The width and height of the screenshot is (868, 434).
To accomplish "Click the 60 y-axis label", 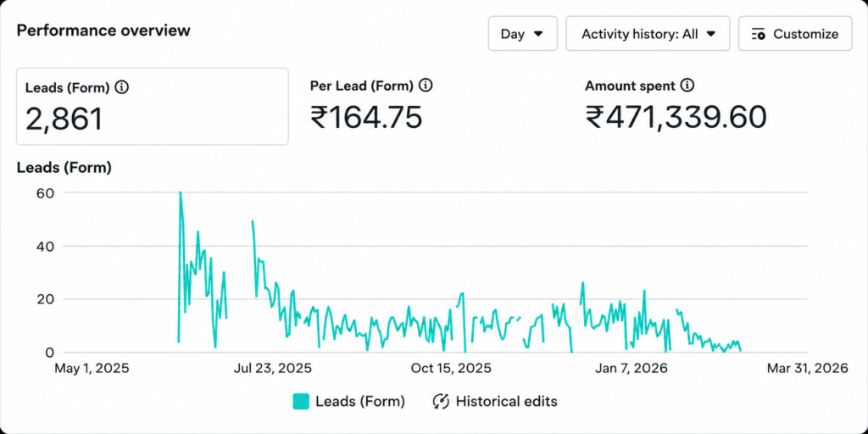I will (x=46, y=192).
